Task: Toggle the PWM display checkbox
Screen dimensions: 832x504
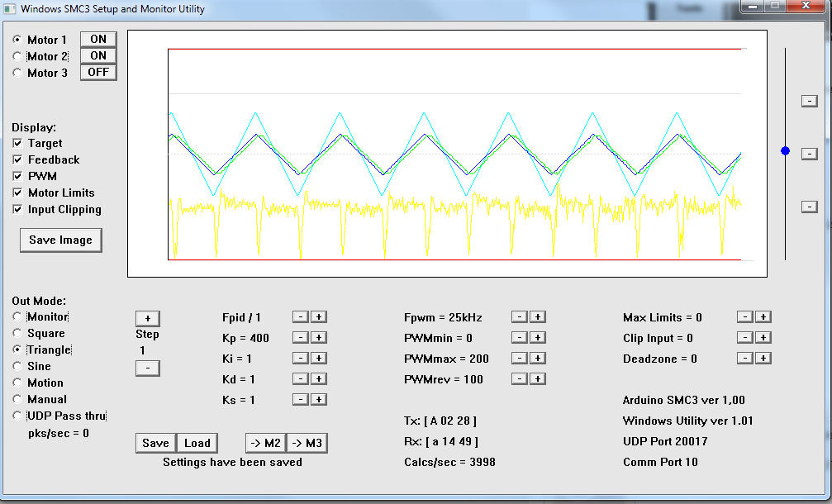Action: pos(18,176)
